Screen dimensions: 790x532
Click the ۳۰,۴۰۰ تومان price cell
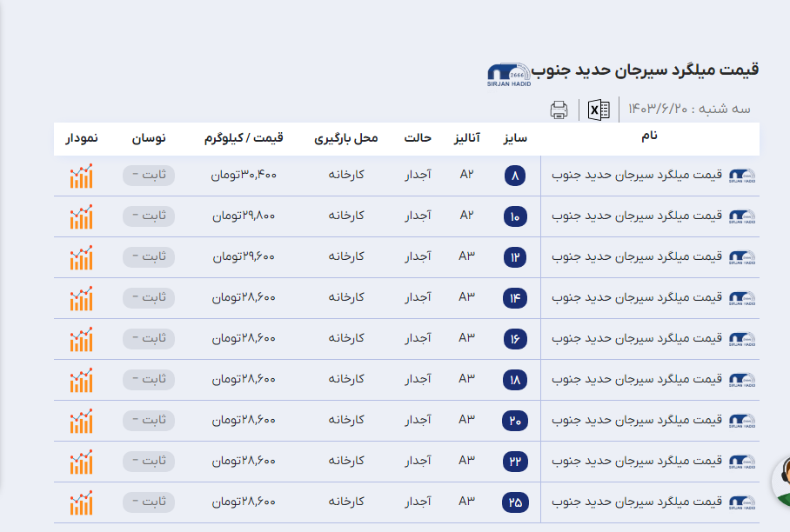(x=244, y=176)
